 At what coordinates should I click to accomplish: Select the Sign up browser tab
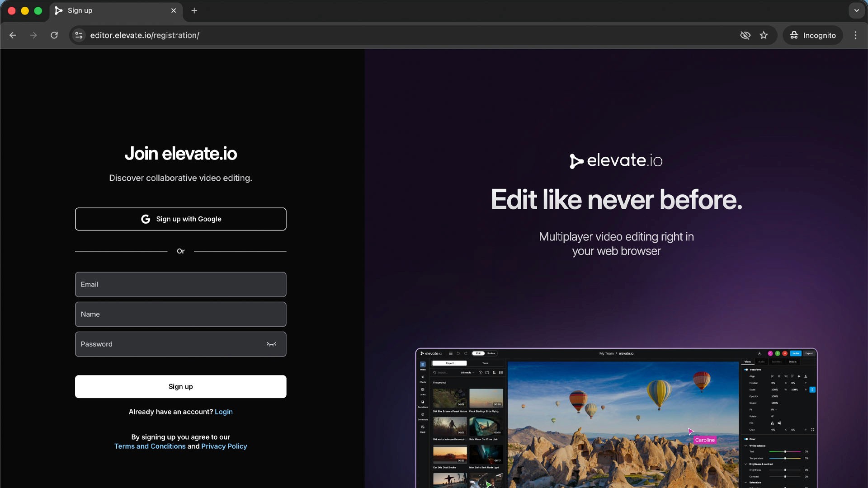[x=108, y=10]
